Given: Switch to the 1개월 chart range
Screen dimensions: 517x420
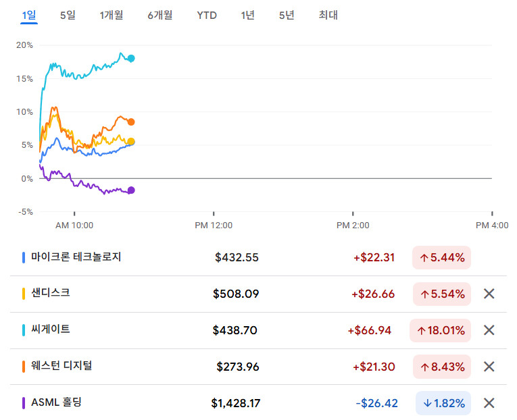Looking at the screenshot, I should pos(111,15).
